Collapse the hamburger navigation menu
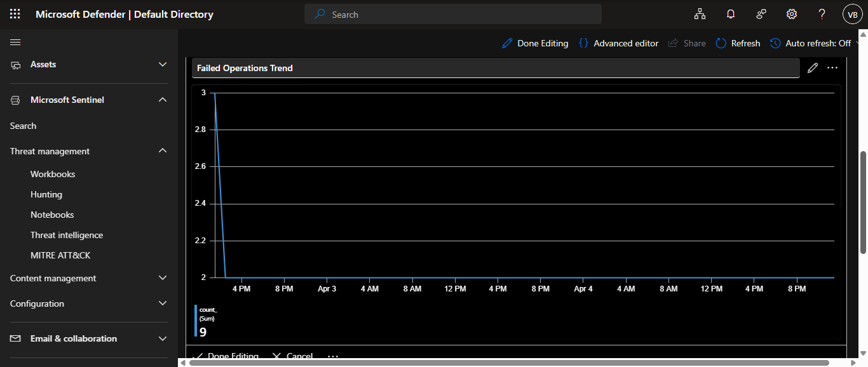The height and width of the screenshot is (367, 868). coord(16,43)
